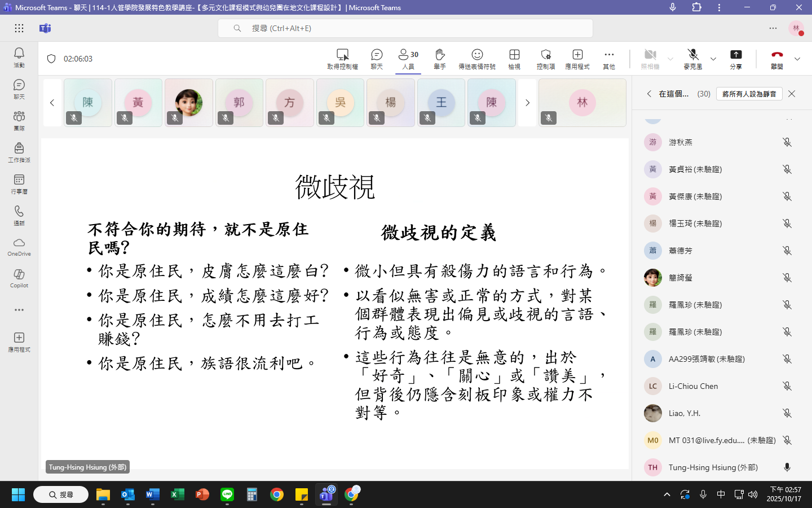
Task: Click the search (搜尋) box at top
Action: tap(405, 28)
